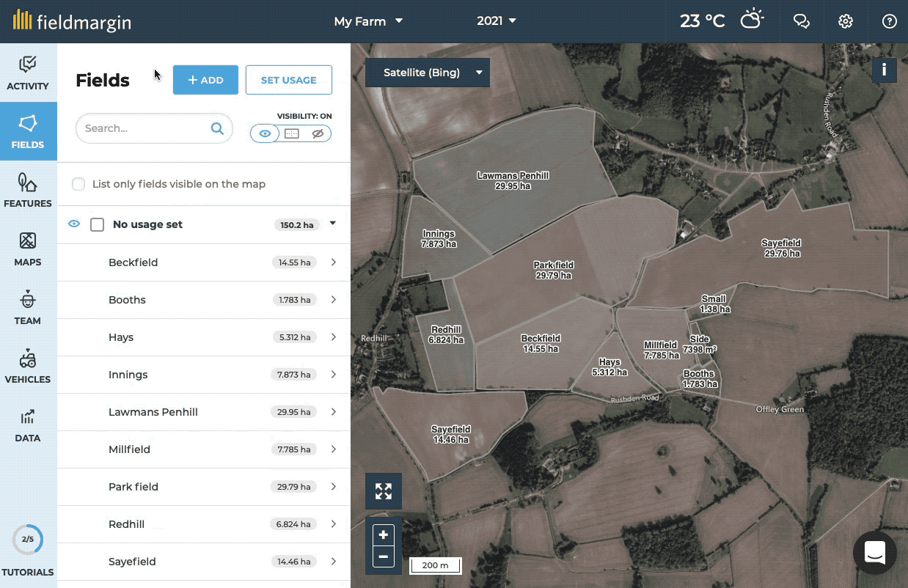Viewport: 908px width, 588px height.
Task: Open the Features panel in the sidebar
Action: (x=28, y=189)
